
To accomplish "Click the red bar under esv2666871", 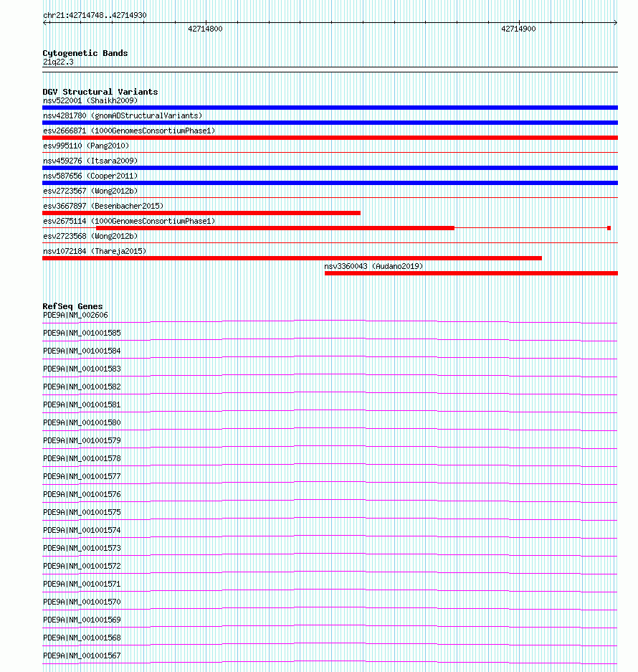I will (330, 138).
